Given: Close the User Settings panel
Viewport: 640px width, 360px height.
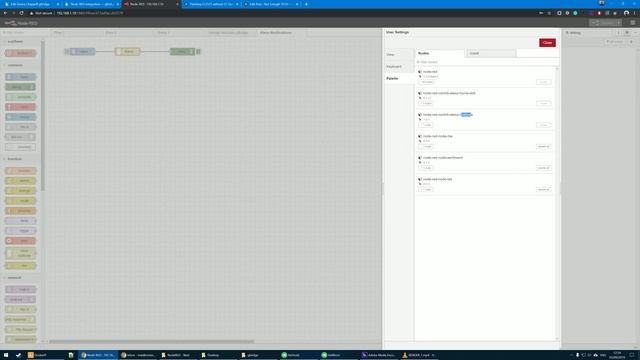Looking at the screenshot, I should pos(547,42).
